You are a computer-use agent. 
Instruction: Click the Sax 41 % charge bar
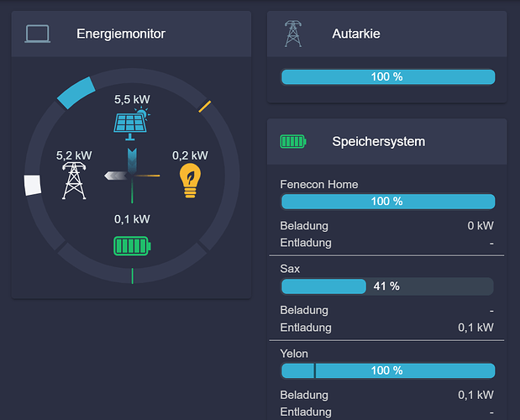pyautogui.click(x=387, y=286)
